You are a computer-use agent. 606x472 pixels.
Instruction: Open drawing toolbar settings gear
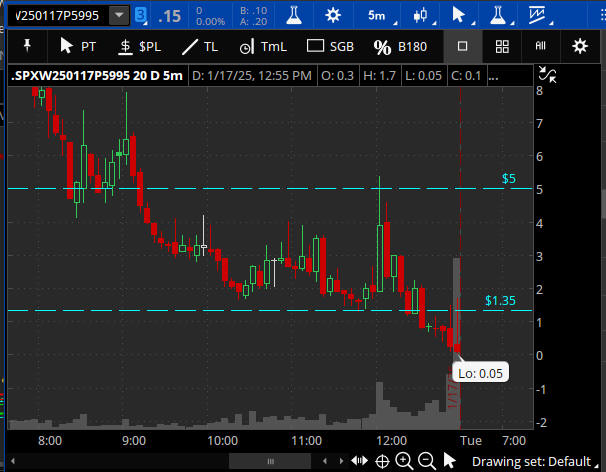tap(580, 46)
